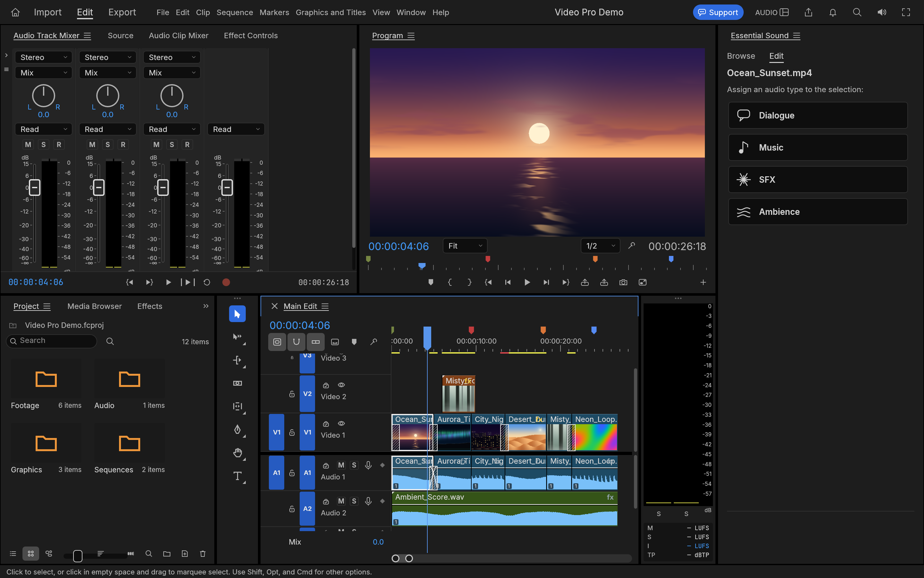Select the Hand tool

click(237, 453)
